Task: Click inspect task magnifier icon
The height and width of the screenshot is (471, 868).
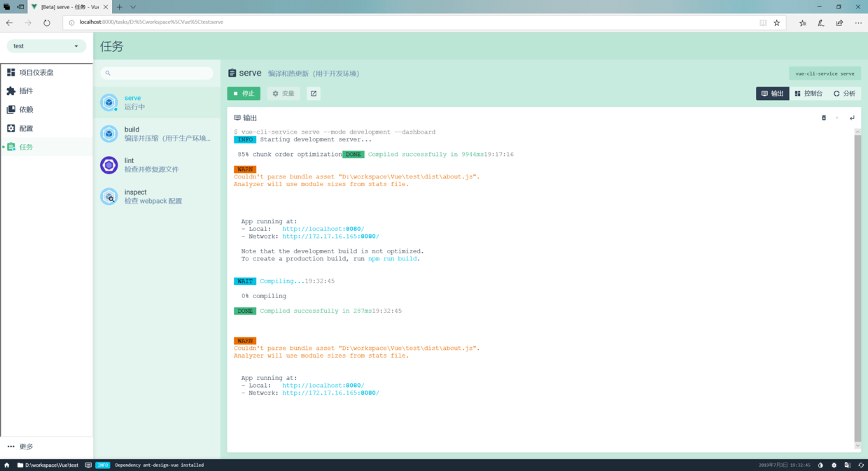Action: click(x=108, y=197)
